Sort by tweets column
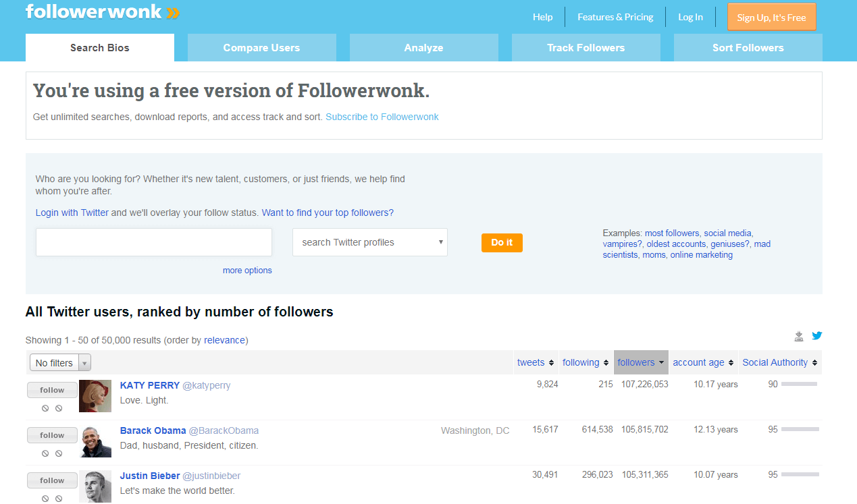857x504 pixels. [x=536, y=362]
